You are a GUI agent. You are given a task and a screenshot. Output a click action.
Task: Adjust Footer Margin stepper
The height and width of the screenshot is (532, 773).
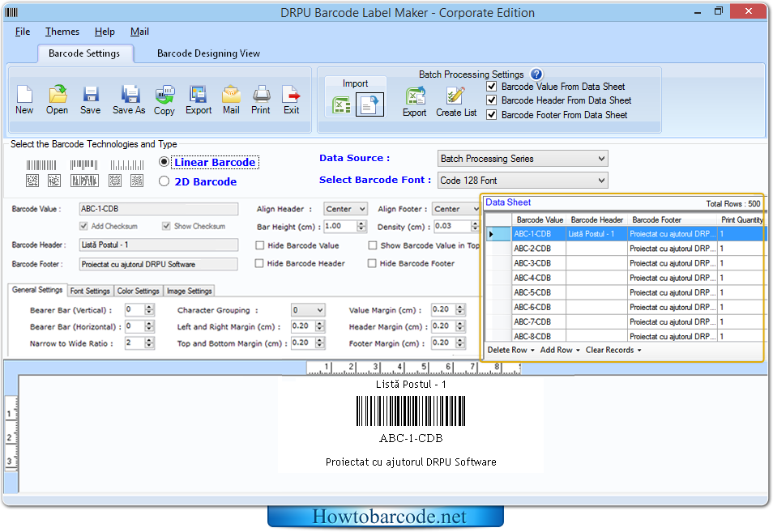pyautogui.click(x=460, y=343)
